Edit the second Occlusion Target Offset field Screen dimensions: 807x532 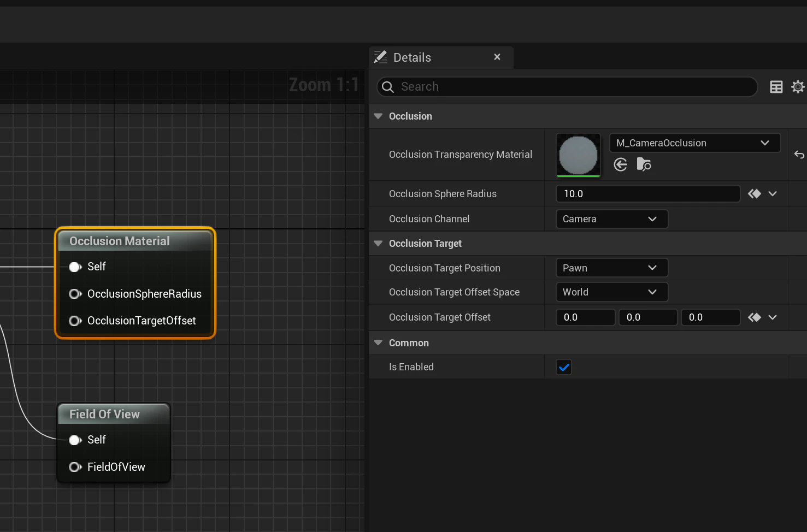coord(648,317)
